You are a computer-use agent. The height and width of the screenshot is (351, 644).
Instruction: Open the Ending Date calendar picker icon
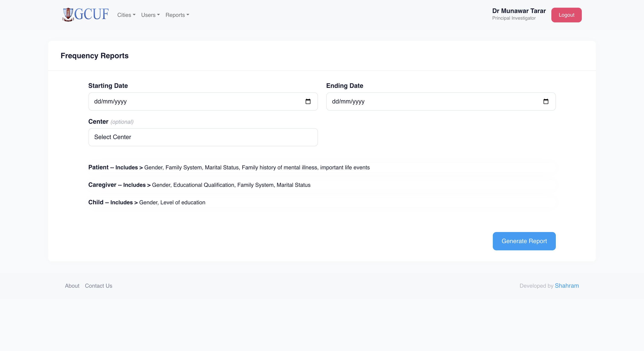click(546, 101)
